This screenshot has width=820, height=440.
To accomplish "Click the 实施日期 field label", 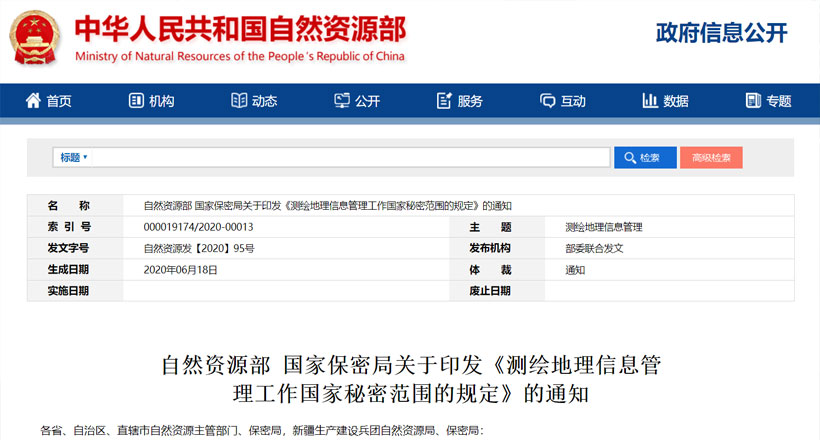I will (x=68, y=291).
